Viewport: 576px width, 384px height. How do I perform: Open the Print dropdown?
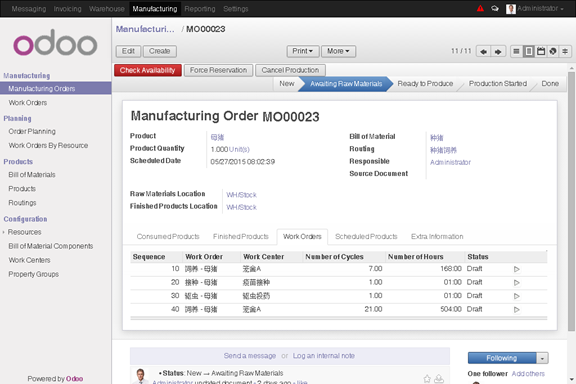tap(302, 51)
